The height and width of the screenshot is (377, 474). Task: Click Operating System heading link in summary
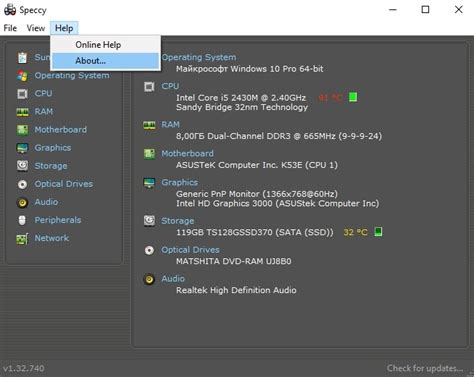coord(199,57)
